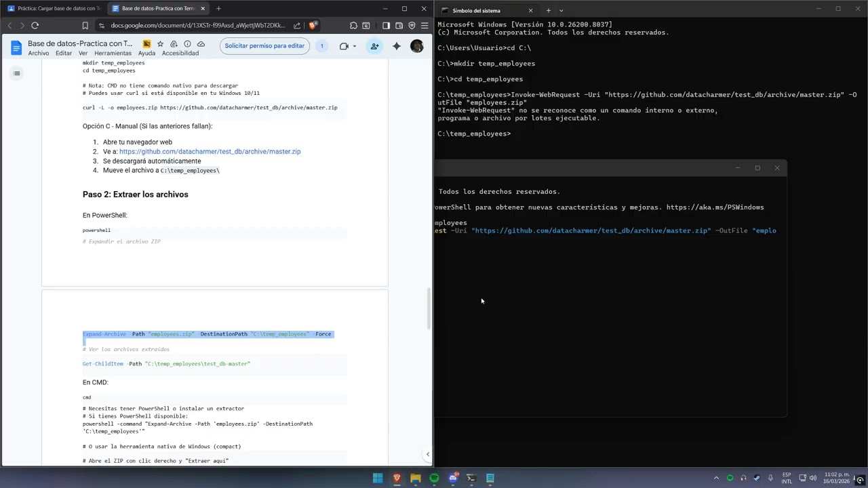Viewport: 868px width, 488px height.
Task: Show the document outline list icon
Action: [17, 73]
